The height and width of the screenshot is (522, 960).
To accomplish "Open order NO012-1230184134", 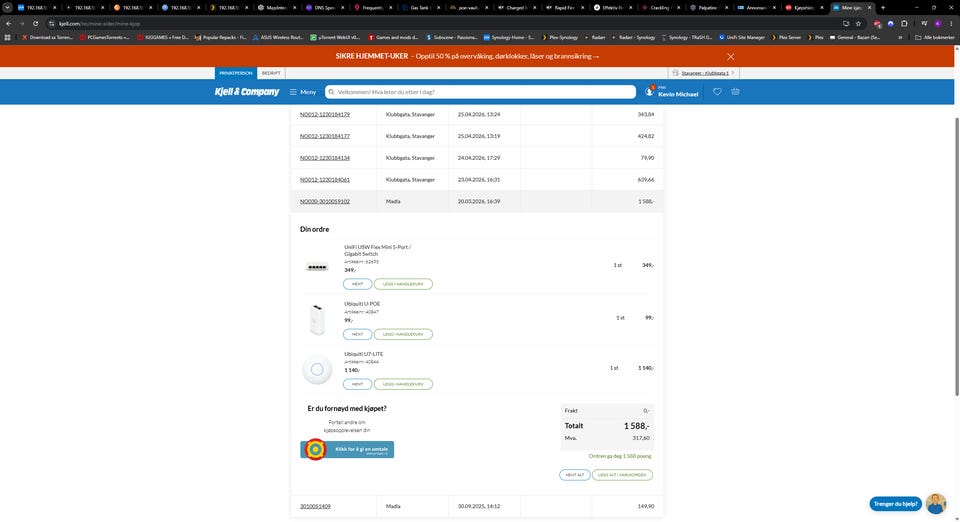I will (x=324, y=158).
